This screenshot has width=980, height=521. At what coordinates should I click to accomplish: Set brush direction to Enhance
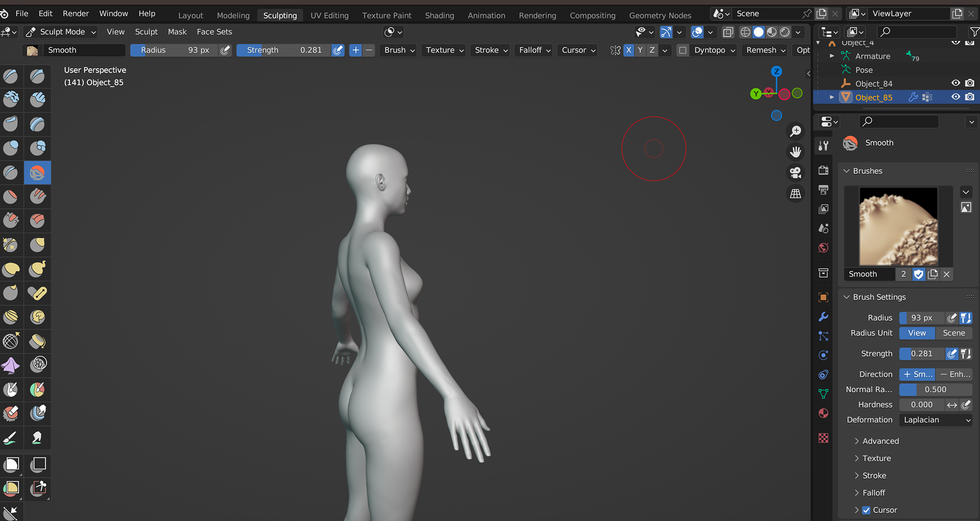[954, 374]
